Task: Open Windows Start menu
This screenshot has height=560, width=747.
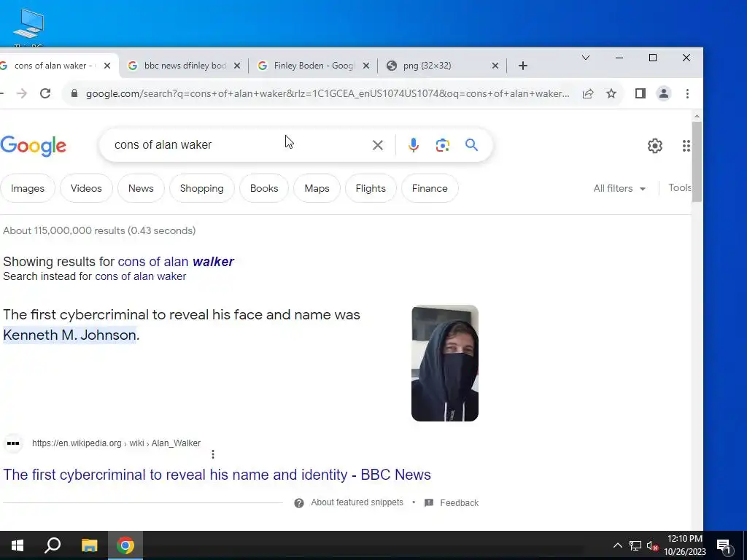Action: point(18,545)
